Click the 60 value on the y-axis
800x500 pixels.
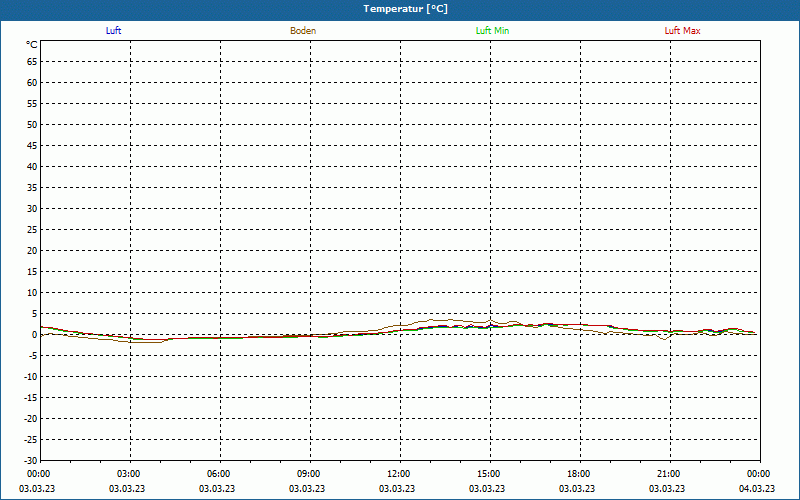32,83
